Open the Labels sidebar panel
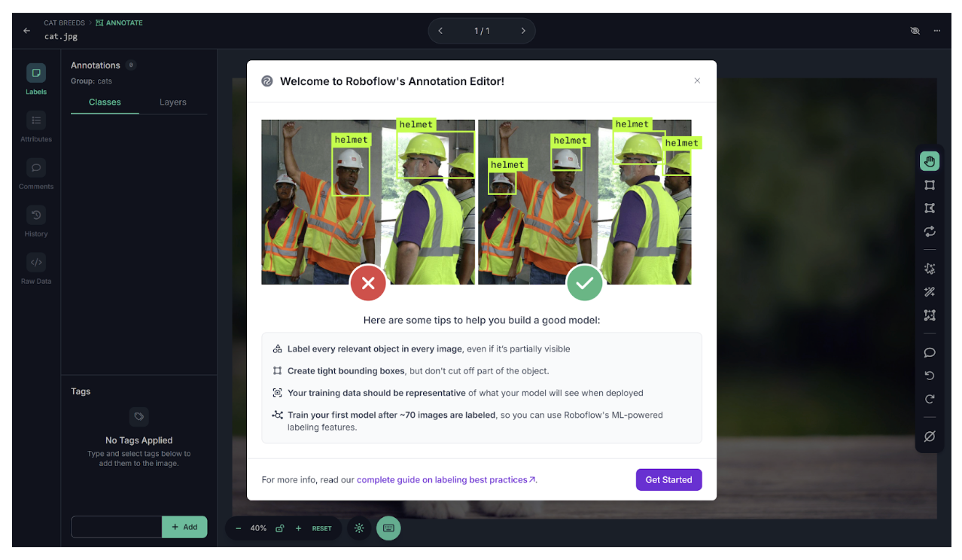Viewport: 962px width, 560px height. coord(36,80)
